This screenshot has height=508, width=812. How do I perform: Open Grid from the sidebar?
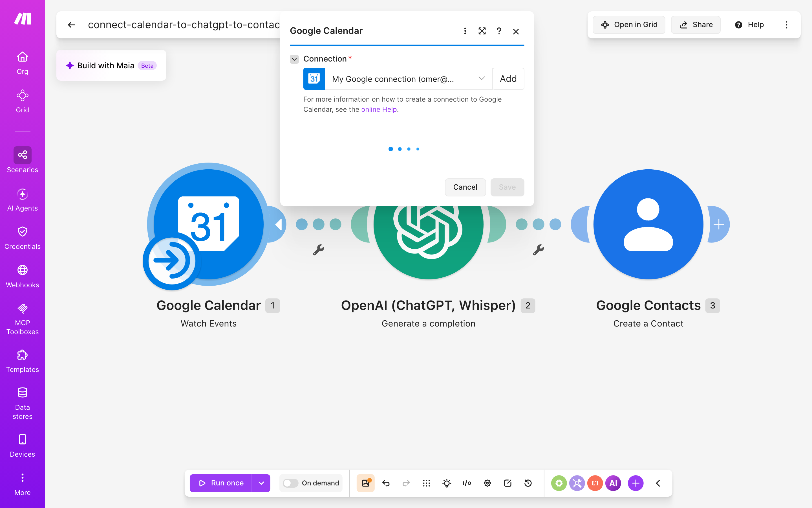[x=23, y=101]
